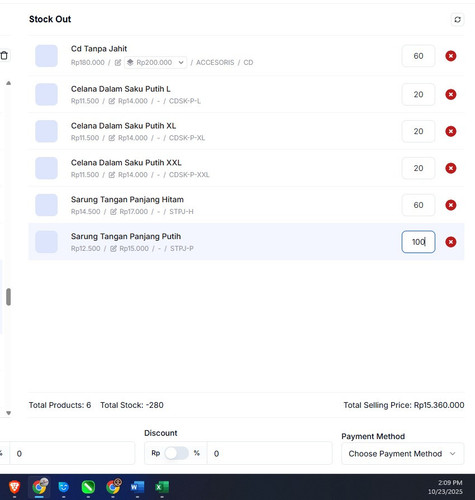Image resolution: width=475 pixels, height=500 pixels.
Task: Click the left panel scrollbar thumb
Action: click(x=9, y=297)
